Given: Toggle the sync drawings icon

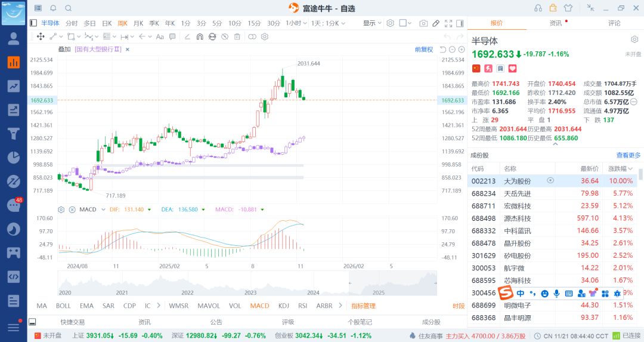Looking at the screenshot, I should pyautogui.click(x=212, y=36).
